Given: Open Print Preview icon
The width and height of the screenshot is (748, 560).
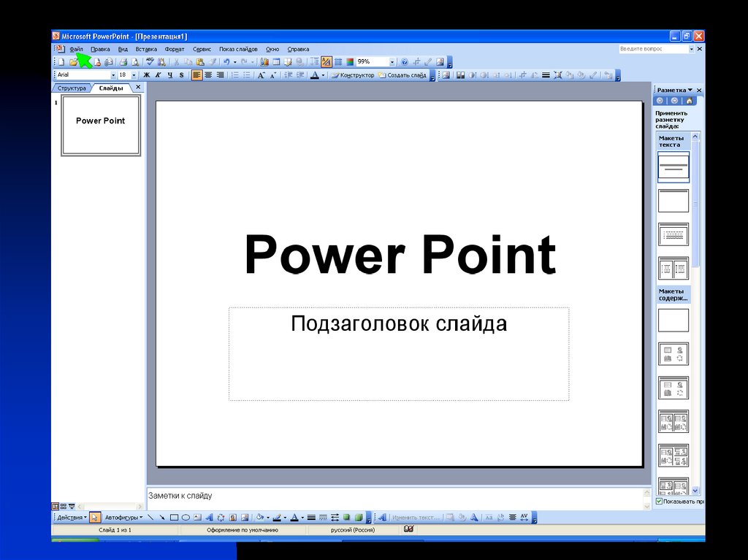Looking at the screenshot, I should (x=135, y=62).
